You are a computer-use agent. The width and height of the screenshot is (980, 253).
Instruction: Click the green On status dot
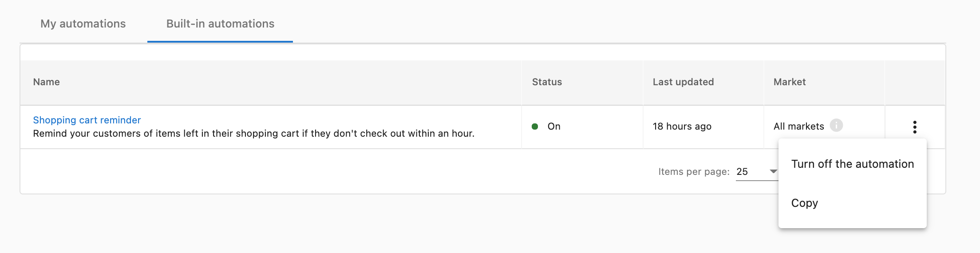click(535, 126)
